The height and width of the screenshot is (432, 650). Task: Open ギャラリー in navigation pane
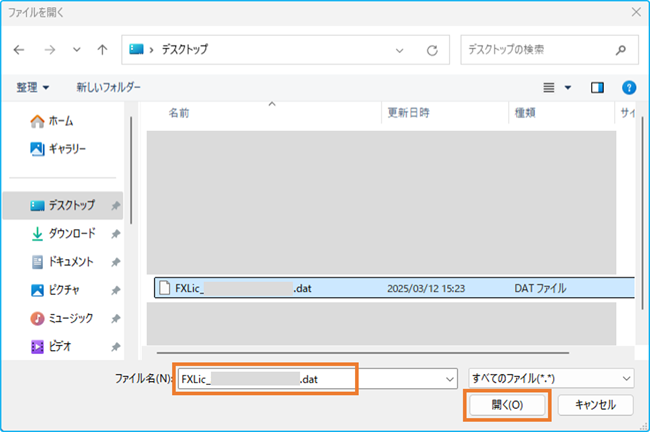58,149
